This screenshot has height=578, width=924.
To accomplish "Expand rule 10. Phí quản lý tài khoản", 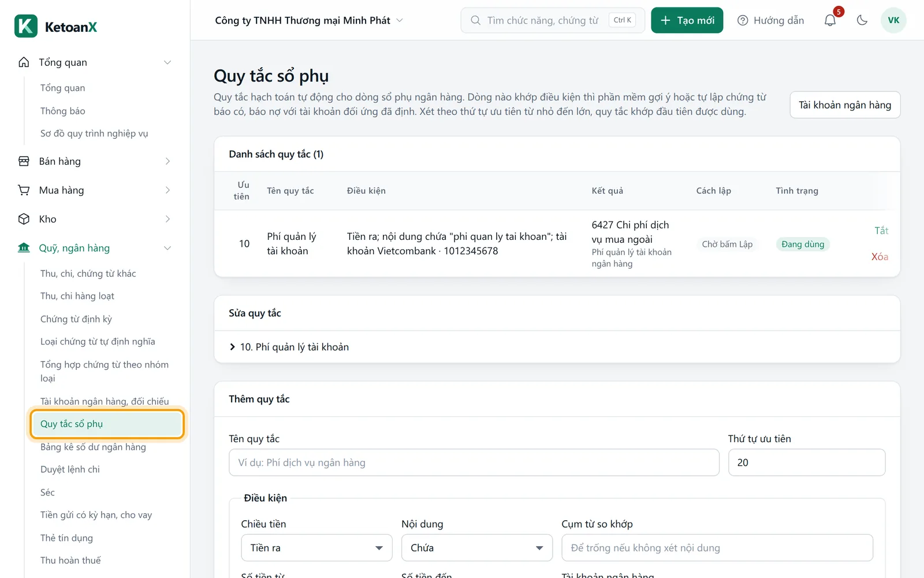I will coord(289,347).
